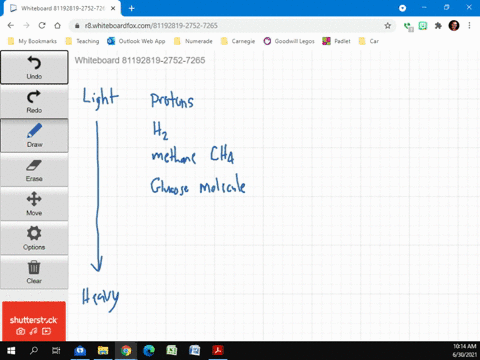Click the whiteboardfox address bar
The width and height of the screenshot is (480, 360).
pyautogui.click(x=230, y=26)
